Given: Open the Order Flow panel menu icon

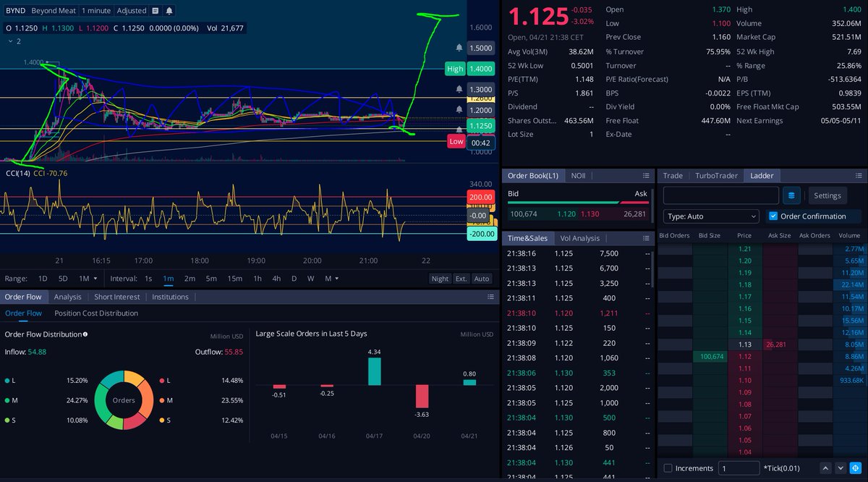Looking at the screenshot, I should (491, 297).
